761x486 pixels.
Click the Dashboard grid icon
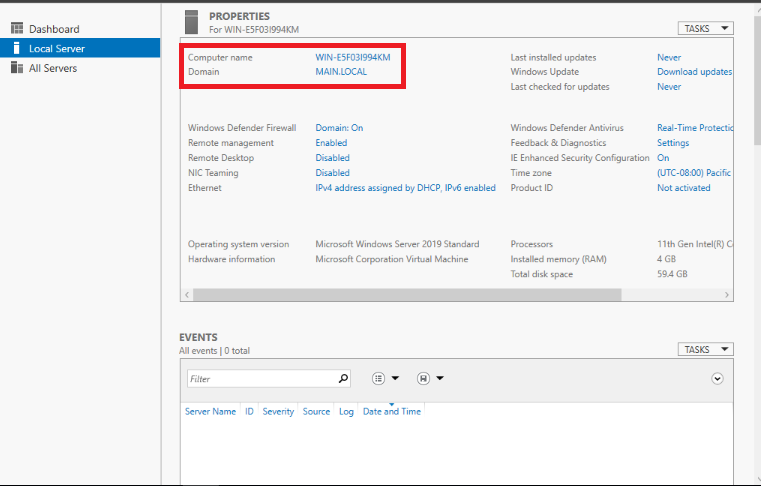click(x=17, y=28)
